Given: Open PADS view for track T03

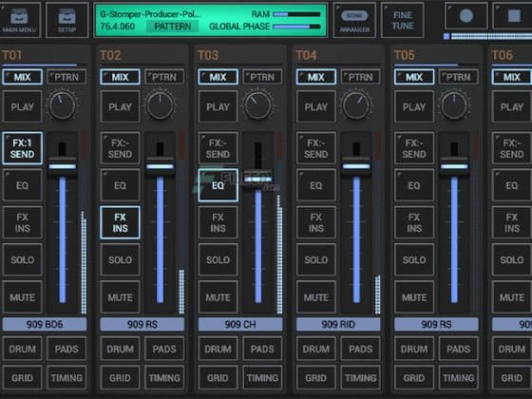Looking at the screenshot, I should (262, 349).
